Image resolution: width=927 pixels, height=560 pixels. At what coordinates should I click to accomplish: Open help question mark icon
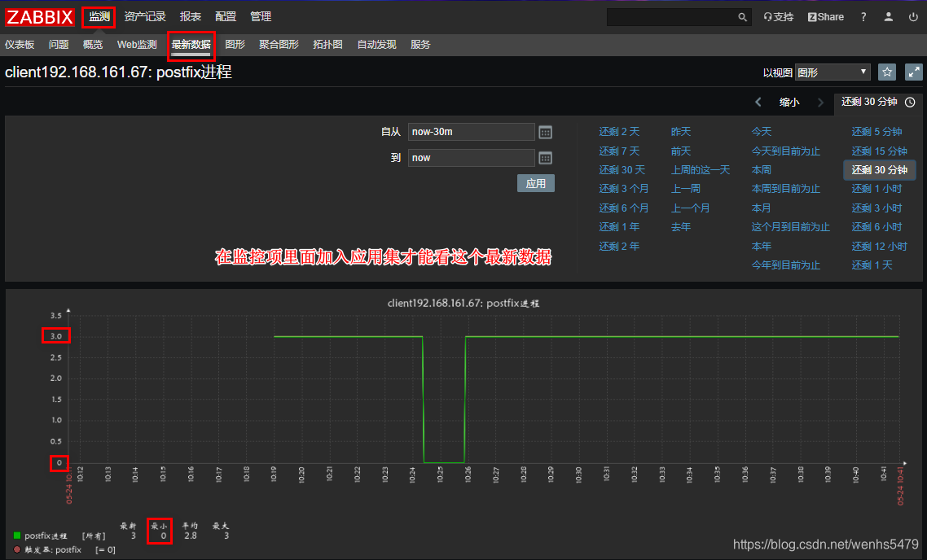pyautogui.click(x=863, y=17)
